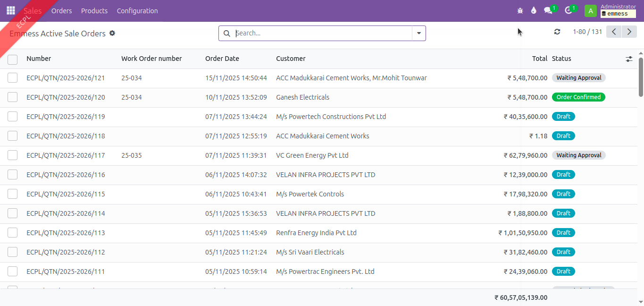Open the Orders menu
Image resolution: width=644 pixels, height=306 pixels.
tap(61, 10)
